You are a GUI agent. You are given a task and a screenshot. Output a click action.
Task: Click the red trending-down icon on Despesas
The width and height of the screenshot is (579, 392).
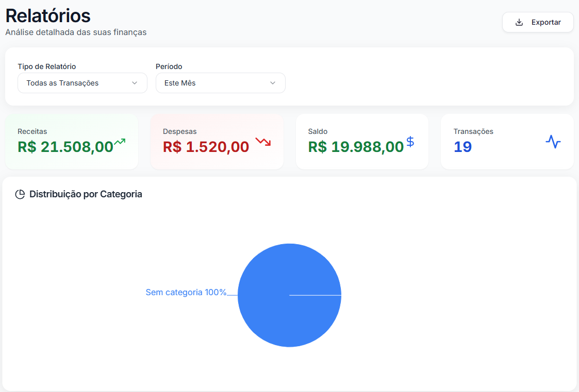pos(263,142)
